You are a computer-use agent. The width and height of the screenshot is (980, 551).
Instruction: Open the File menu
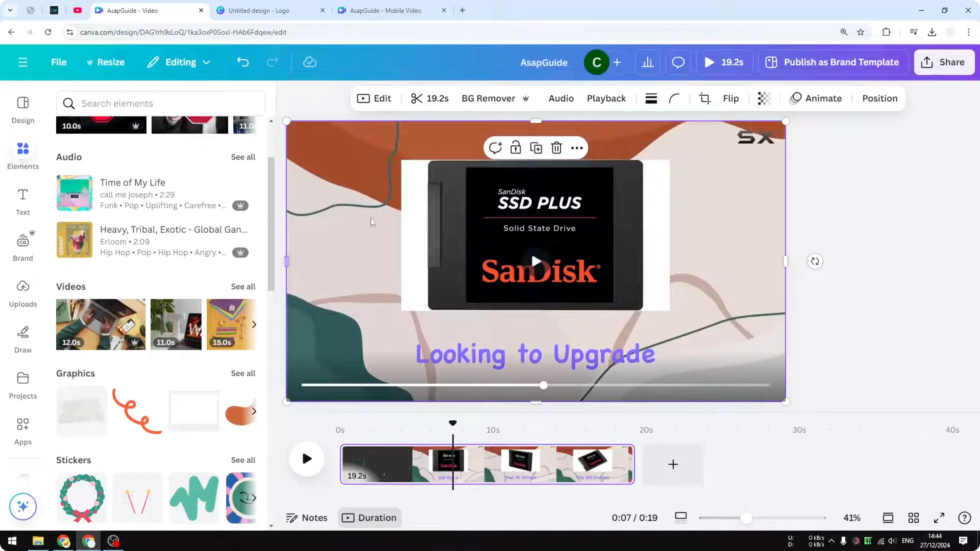[x=59, y=62]
